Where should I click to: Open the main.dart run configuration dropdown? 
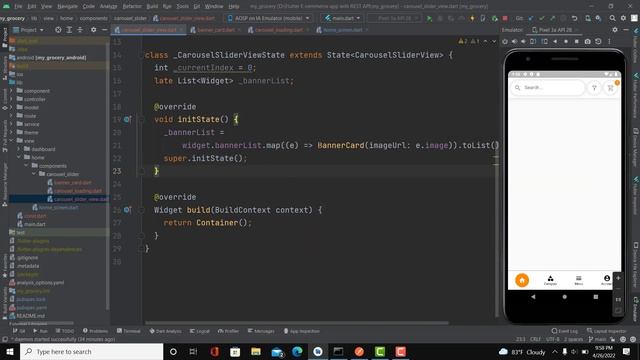click(x=342, y=18)
